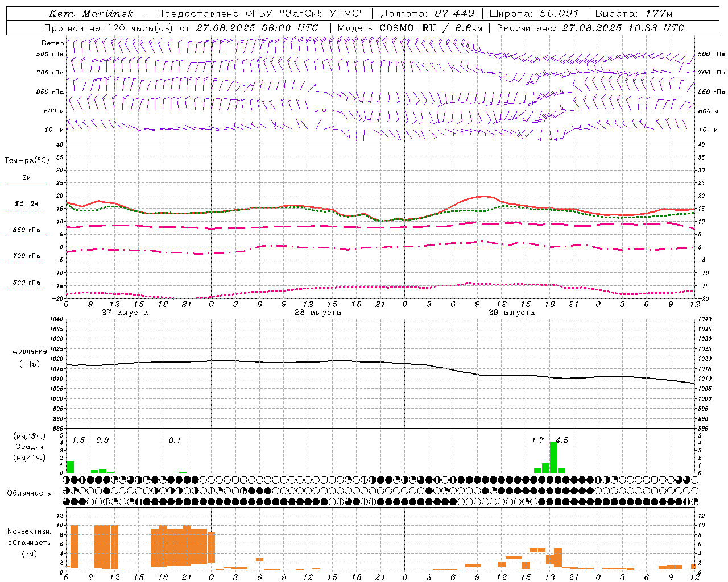Click the date label 27 августа

(125, 313)
